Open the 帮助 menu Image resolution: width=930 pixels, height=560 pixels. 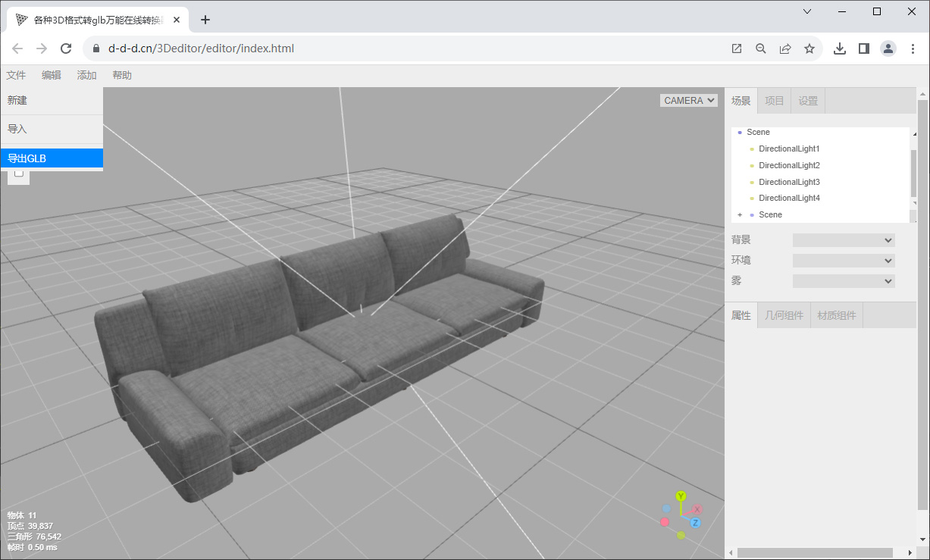point(122,76)
